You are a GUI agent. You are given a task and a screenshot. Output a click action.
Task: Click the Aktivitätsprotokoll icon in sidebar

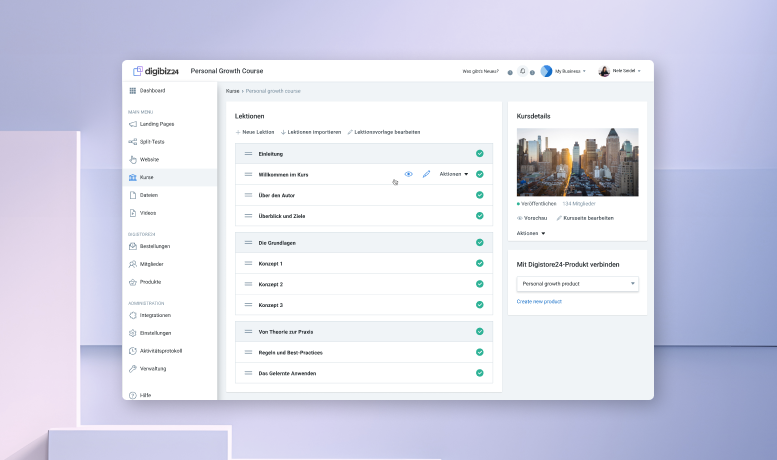[x=132, y=351]
